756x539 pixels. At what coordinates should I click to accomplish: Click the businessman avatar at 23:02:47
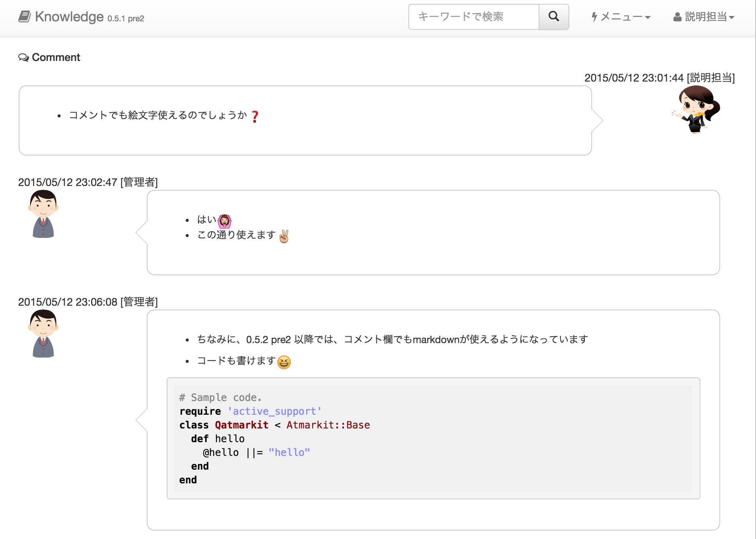(x=43, y=214)
